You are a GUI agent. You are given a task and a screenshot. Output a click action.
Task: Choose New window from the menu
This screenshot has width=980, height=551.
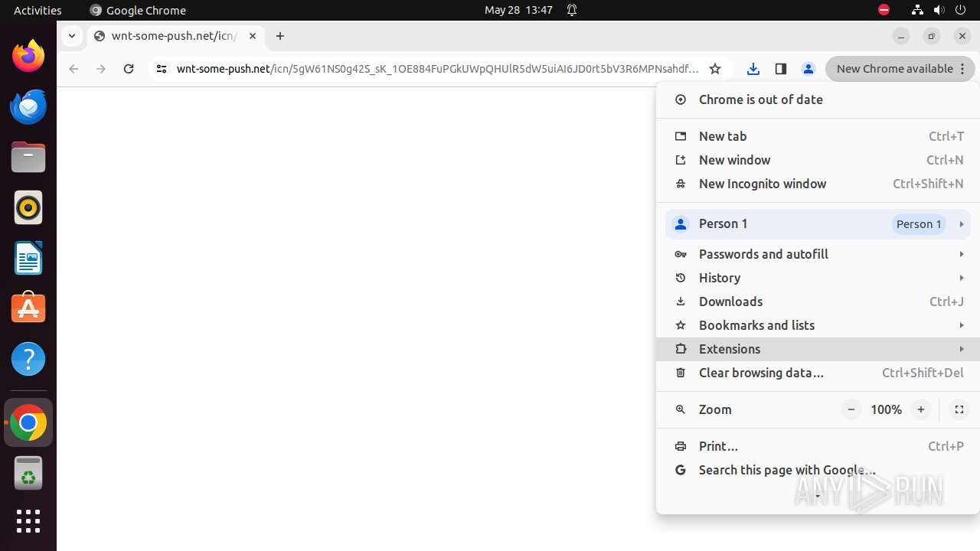pyautogui.click(x=818, y=160)
